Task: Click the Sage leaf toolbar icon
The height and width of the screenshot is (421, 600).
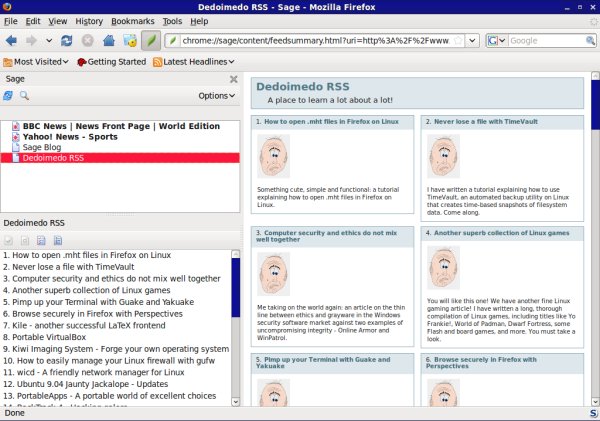Action: point(150,40)
